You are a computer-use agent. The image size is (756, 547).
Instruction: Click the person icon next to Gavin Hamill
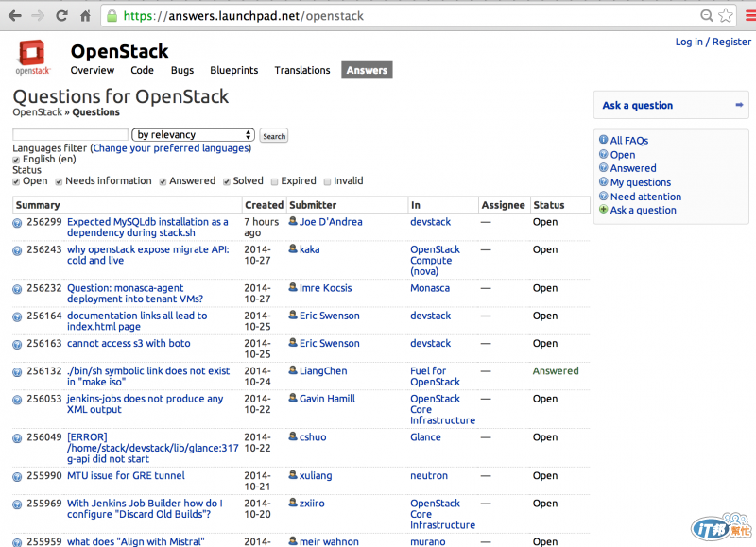293,398
